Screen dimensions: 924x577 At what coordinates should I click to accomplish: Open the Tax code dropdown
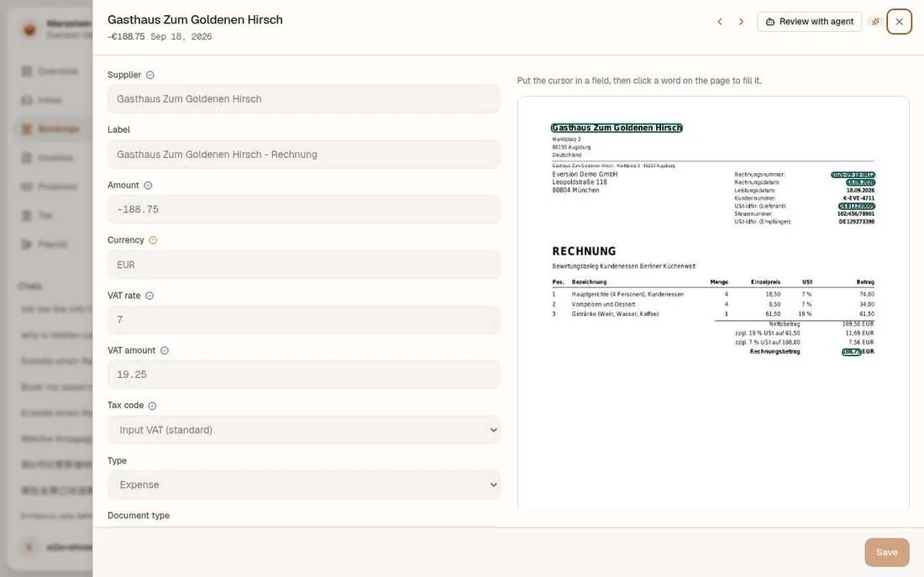[x=303, y=430]
